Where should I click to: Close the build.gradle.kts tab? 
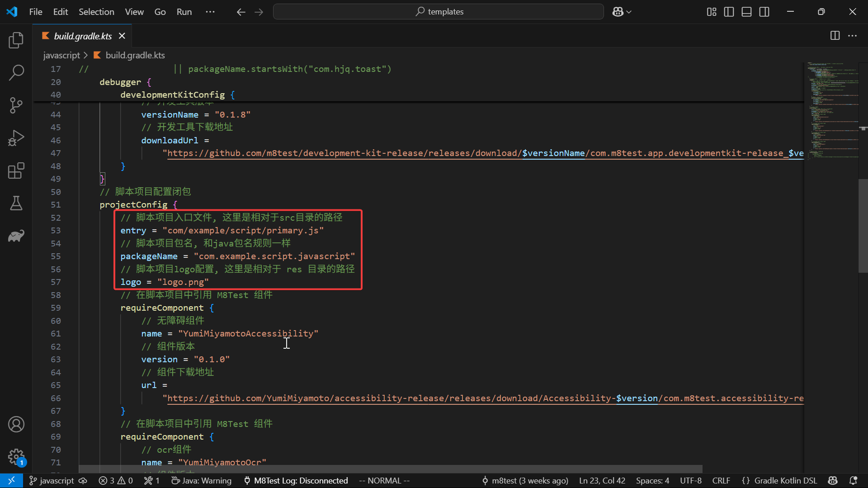[122, 36]
